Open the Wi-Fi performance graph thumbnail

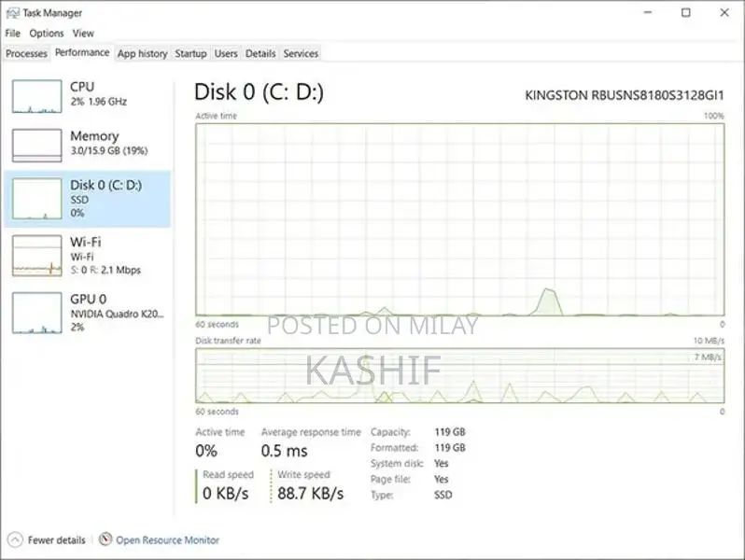point(36,255)
